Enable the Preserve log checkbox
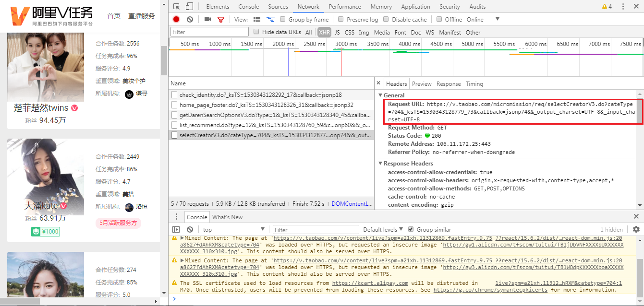Viewport: 644px width, 306px height. (341, 20)
